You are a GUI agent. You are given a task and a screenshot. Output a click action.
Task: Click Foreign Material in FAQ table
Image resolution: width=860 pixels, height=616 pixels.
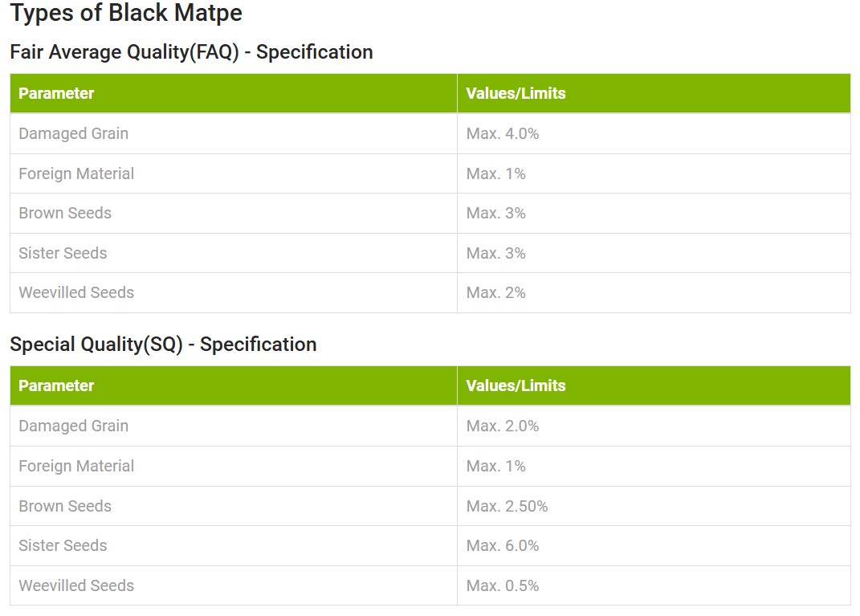[76, 173]
